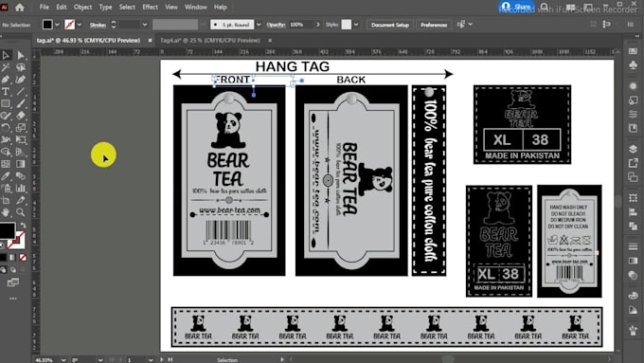Select the Curvature tool
The width and height of the screenshot is (644, 363).
pos(21,80)
